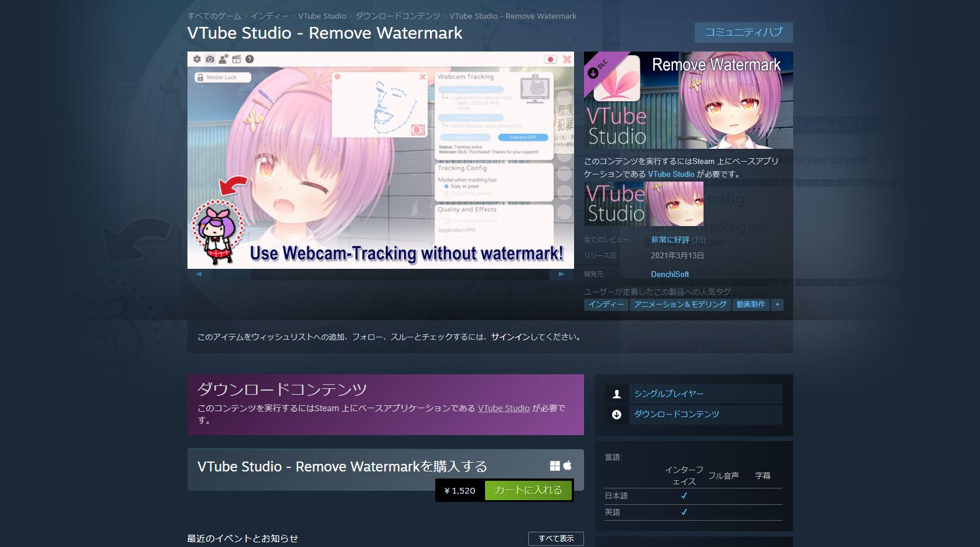This screenshot has width=980, height=547.
Task: Click the サインイン link
Action: click(x=510, y=337)
